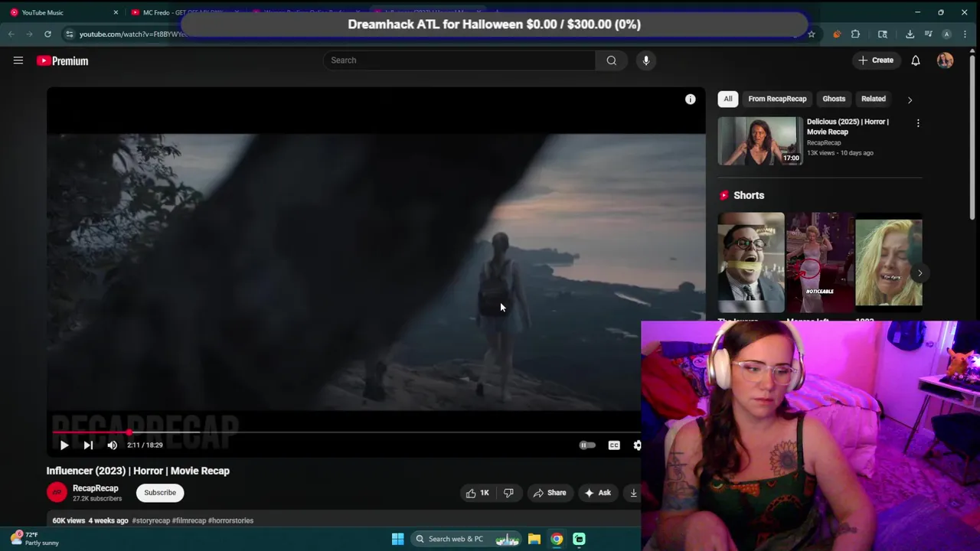Click taskbar Search web & PC box

[466, 539]
